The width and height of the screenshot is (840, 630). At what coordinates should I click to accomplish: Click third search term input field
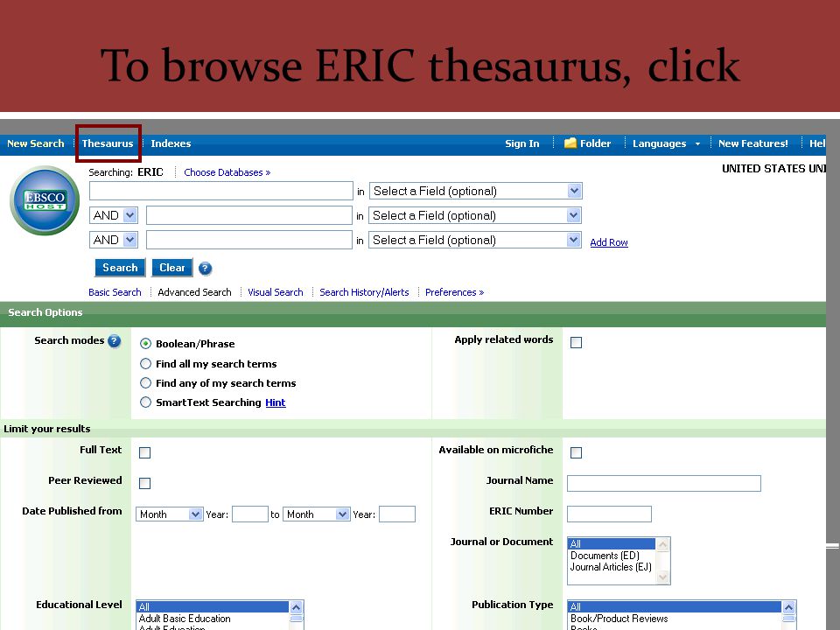pyautogui.click(x=249, y=240)
